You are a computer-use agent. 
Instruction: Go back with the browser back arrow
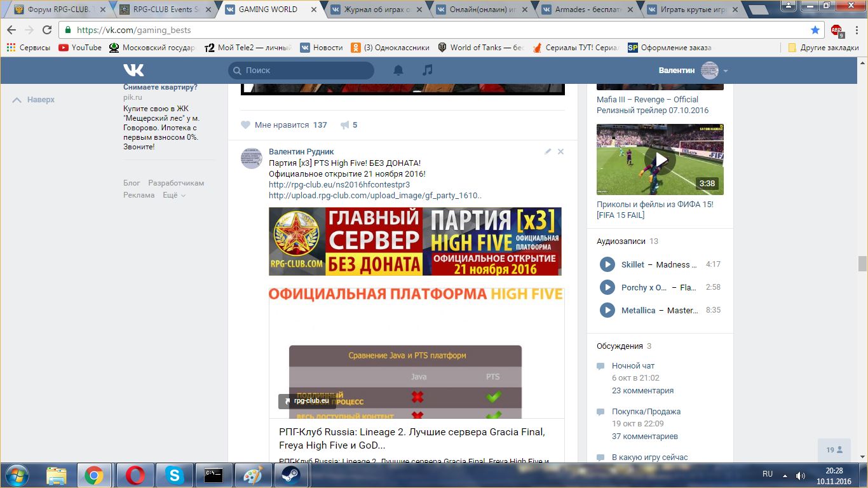pos(11,30)
